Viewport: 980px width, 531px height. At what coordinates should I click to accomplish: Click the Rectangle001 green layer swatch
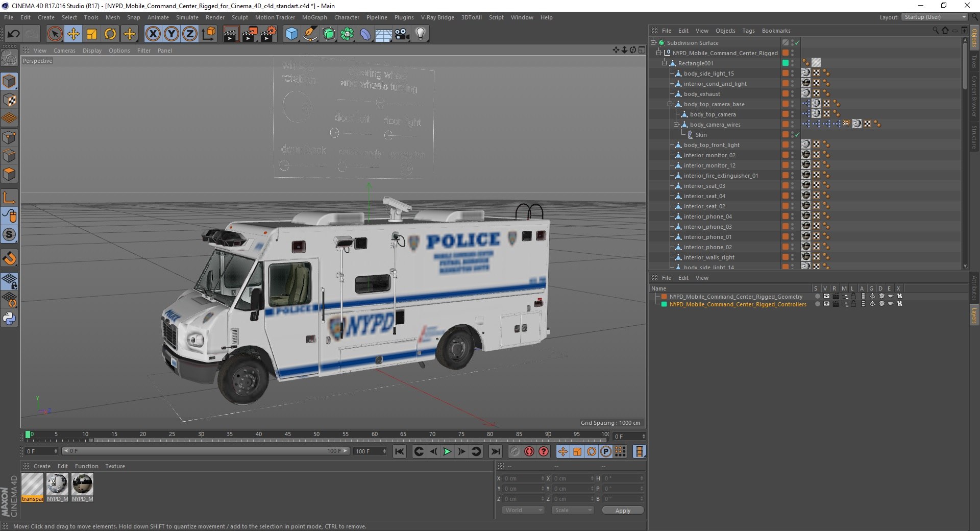(x=786, y=63)
